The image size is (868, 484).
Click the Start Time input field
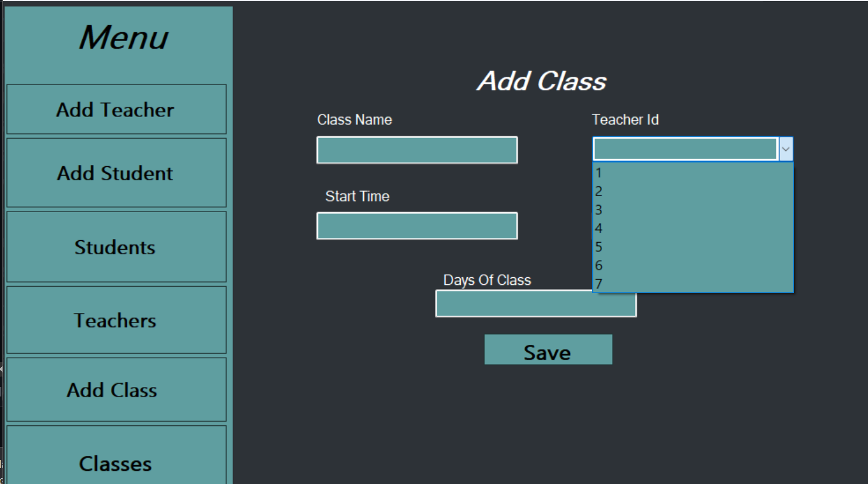[417, 226]
